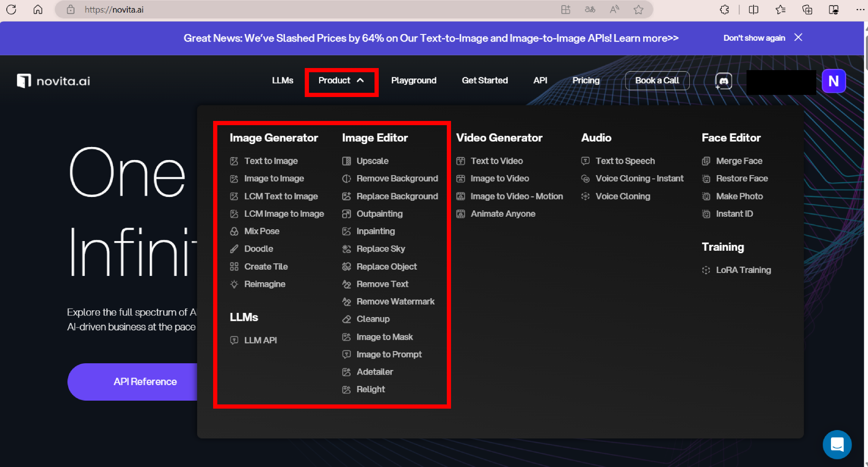Click Don't show again link
The image size is (868, 467).
tap(754, 38)
